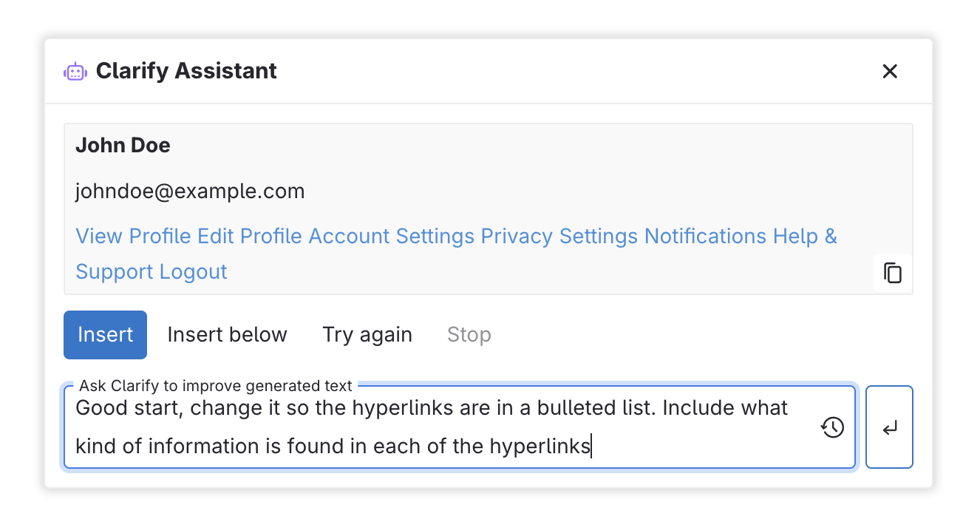Click the Clarify Assistant title text
The height and width of the screenshot is (522, 980).
click(x=186, y=71)
